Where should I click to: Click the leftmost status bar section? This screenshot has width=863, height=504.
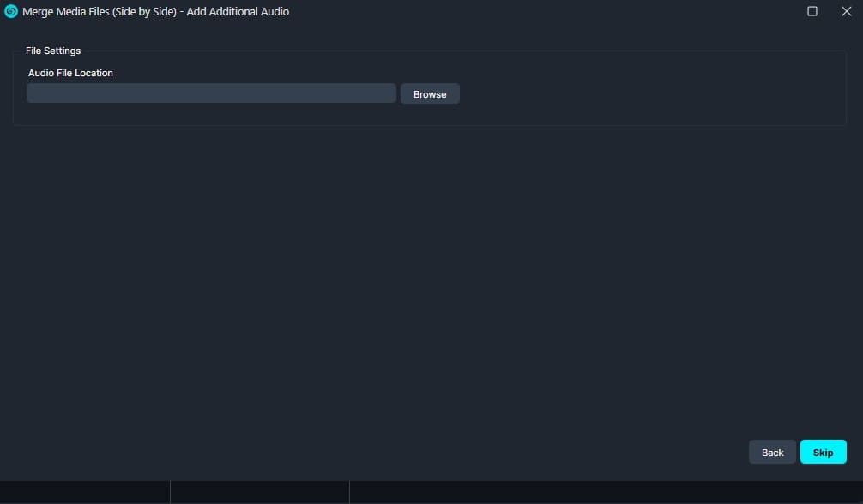pos(84,492)
